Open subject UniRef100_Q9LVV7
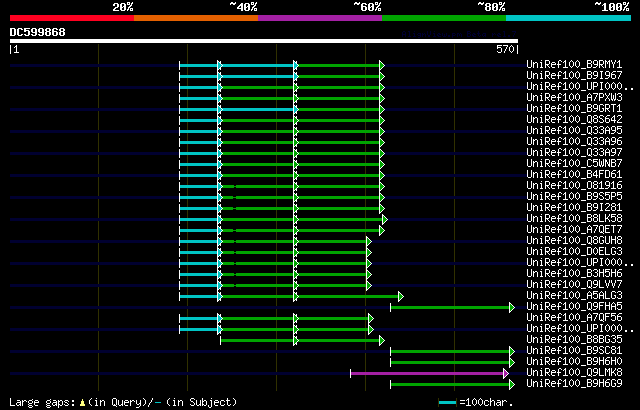The height and width of the screenshot is (410, 640). coord(574,285)
